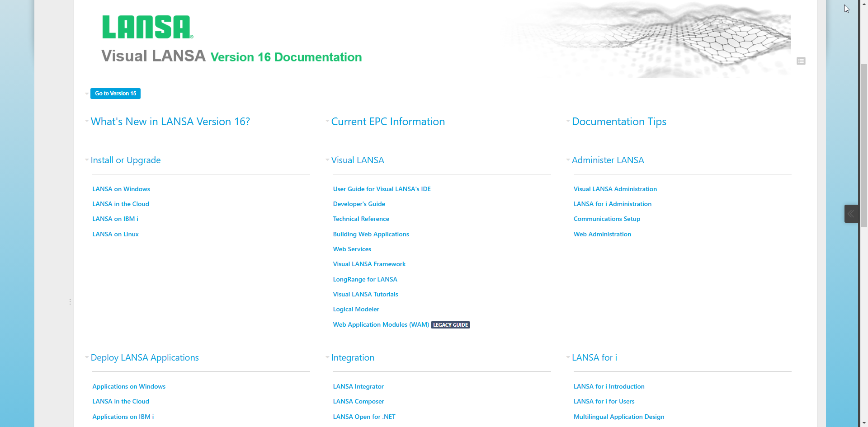Collapse the Visual LANSA section arrow

coord(327,160)
